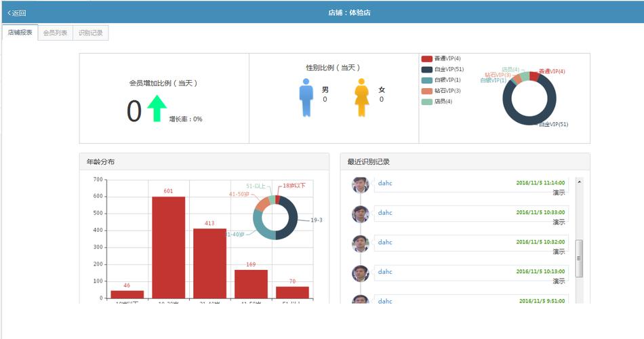Screen dimensions: 644x339
Task: Click the bar labeled 46
Action: click(x=127, y=294)
